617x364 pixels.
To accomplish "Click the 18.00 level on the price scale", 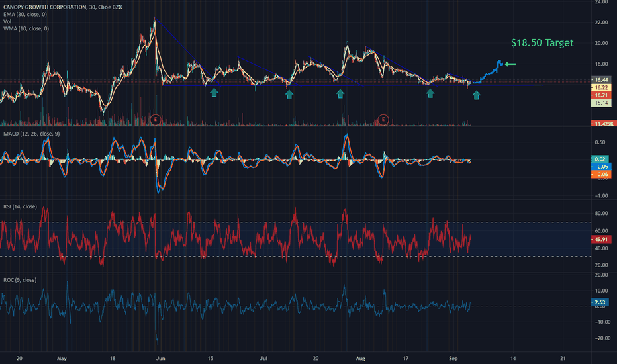I will pos(602,64).
